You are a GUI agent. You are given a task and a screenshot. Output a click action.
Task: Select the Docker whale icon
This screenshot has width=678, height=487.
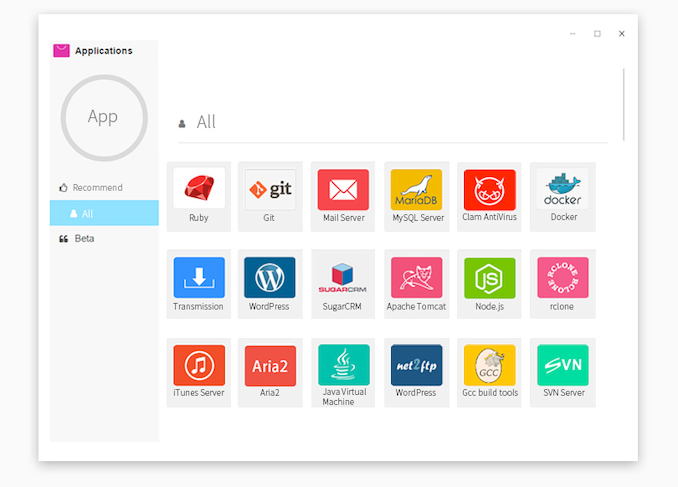(562, 190)
